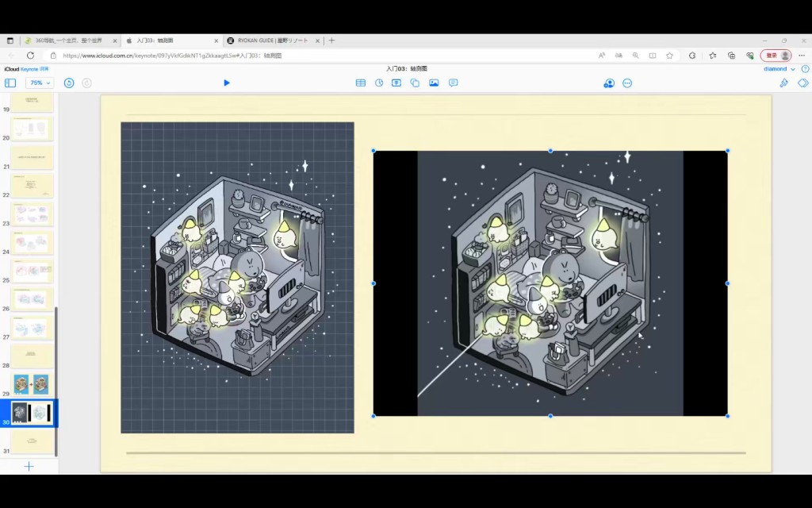Open the collaboration share icon
Viewport: 812px width, 508px height.
[609, 83]
